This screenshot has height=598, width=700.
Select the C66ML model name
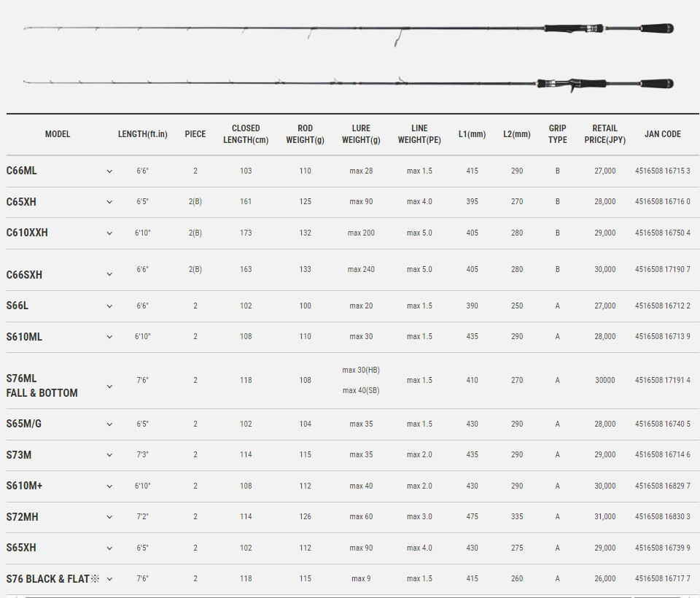21,171
